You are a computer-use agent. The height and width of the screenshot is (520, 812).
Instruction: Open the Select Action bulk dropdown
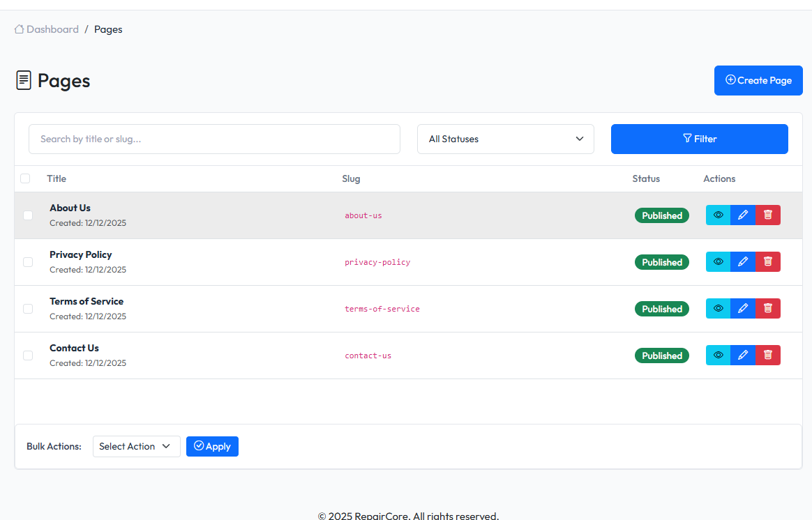[x=136, y=446]
